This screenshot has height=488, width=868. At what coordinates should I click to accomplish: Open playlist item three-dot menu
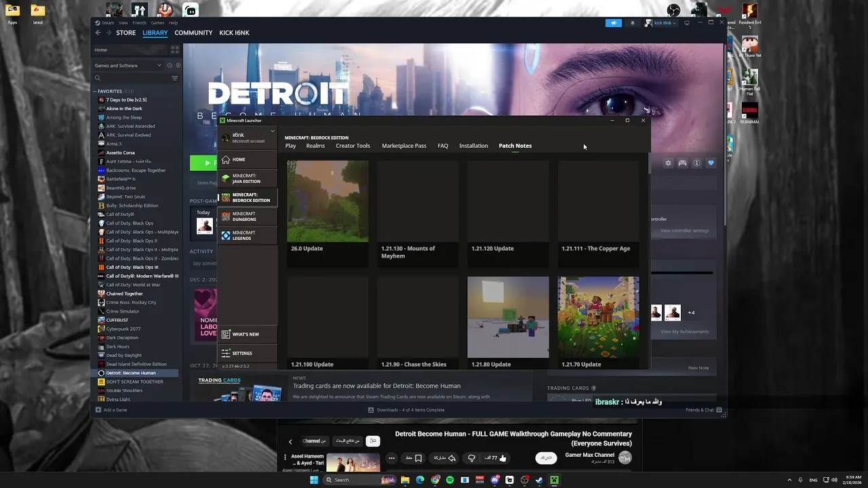tap(285, 457)
